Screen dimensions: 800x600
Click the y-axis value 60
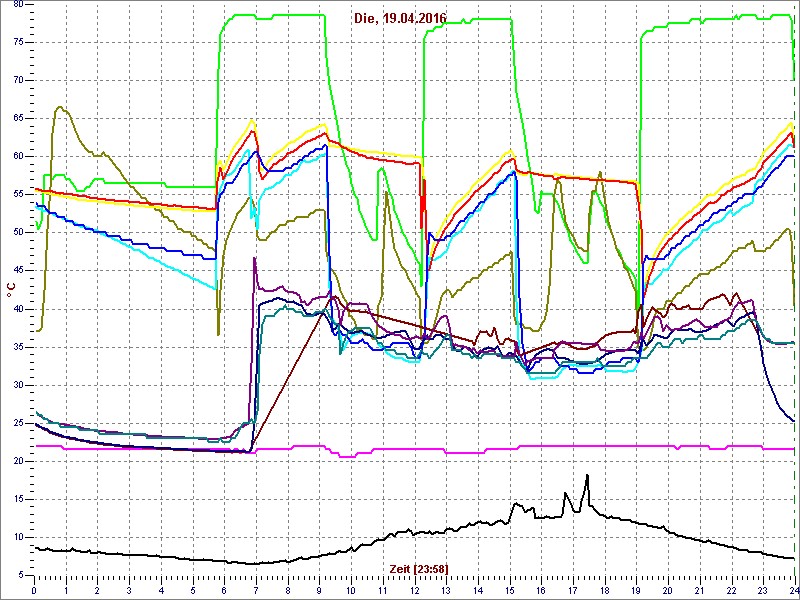(18, 157)
